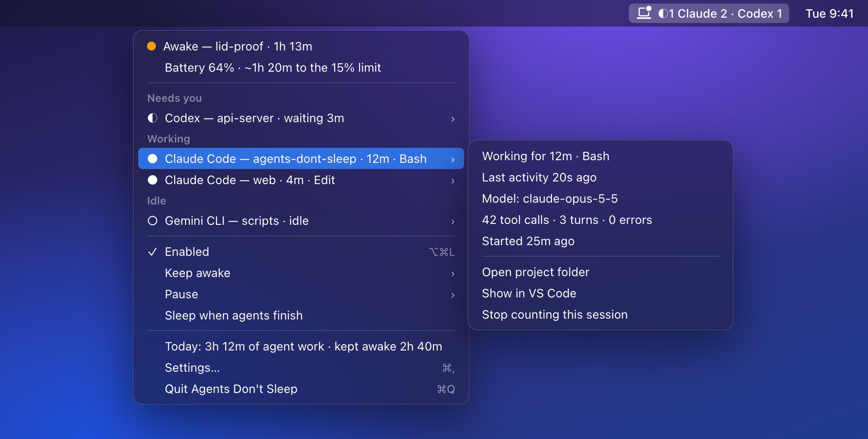Click 'Today: 3h 12m of agent work' summary

[303, 347]
